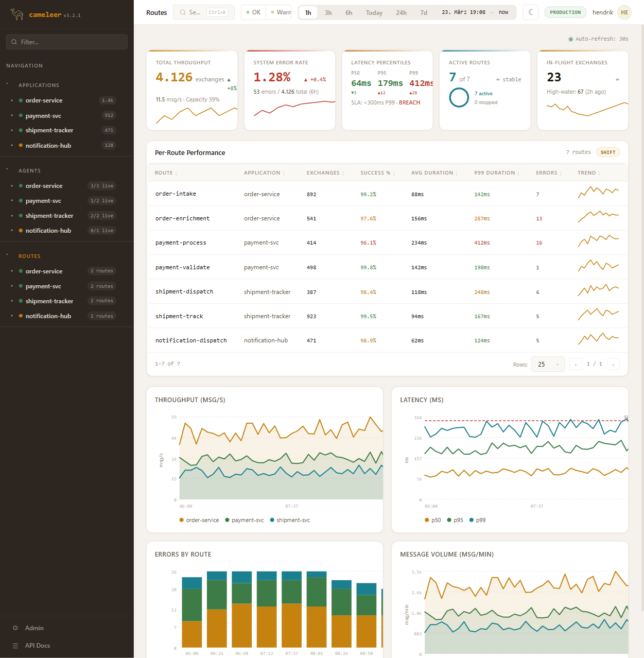Image resolution: width=644 pixels, height=658 pixels.
Task: Click the SHIFT badge in Per-Route Performance
Action: (607, 152)
